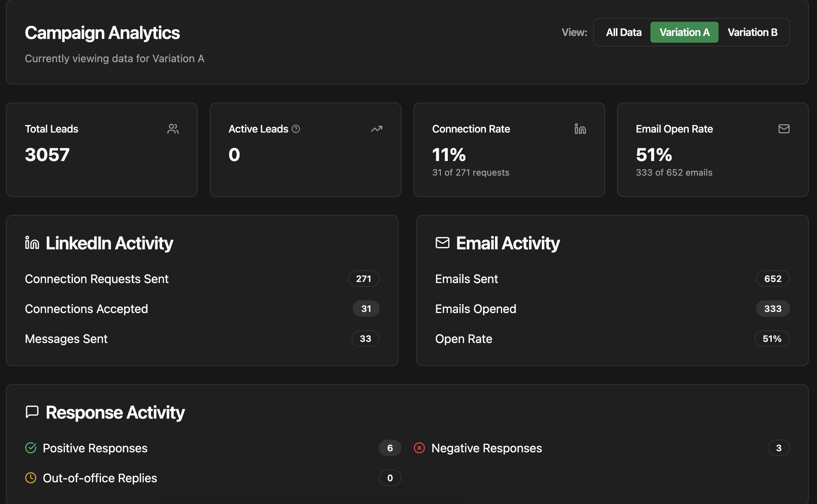
Task: Click the LinkedIn icon in Connection Rate card
Action: tap(580, 129)
